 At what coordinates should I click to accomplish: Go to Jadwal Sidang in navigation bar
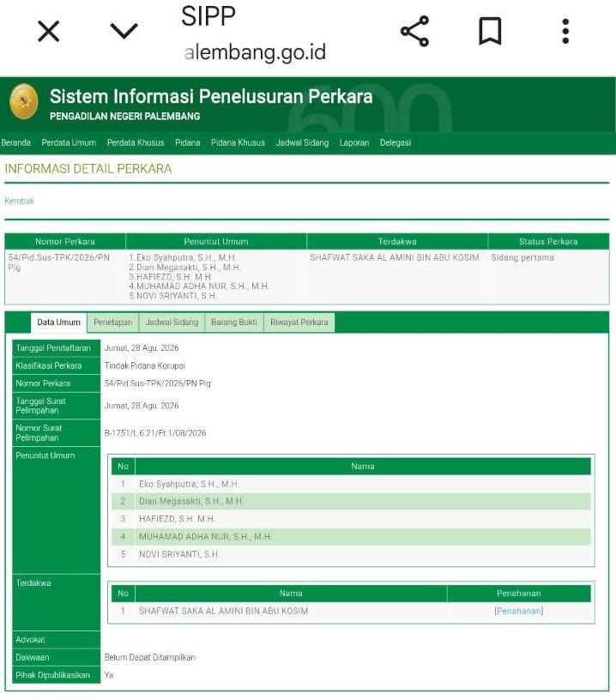[302, 143]
